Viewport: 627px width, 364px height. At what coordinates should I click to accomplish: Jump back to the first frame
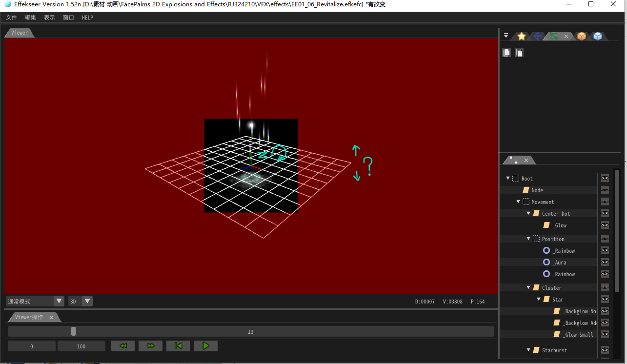178,346
